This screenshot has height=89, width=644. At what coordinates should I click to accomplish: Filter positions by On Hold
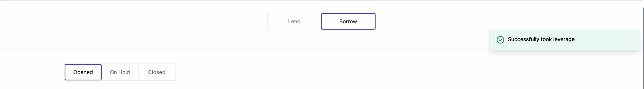point(120,72)
